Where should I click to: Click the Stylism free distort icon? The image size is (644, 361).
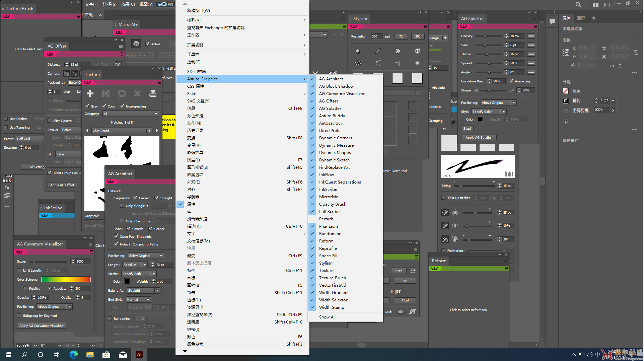pos(378,63)
